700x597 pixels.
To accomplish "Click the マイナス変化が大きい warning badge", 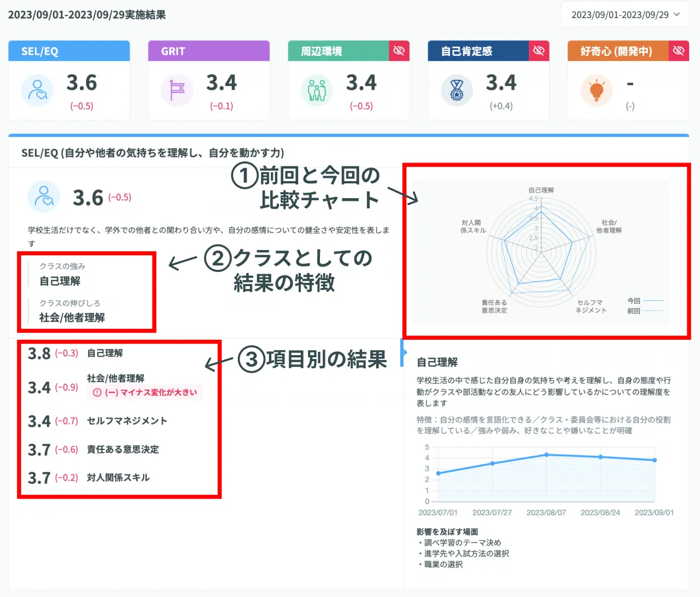I will (144, 392).
